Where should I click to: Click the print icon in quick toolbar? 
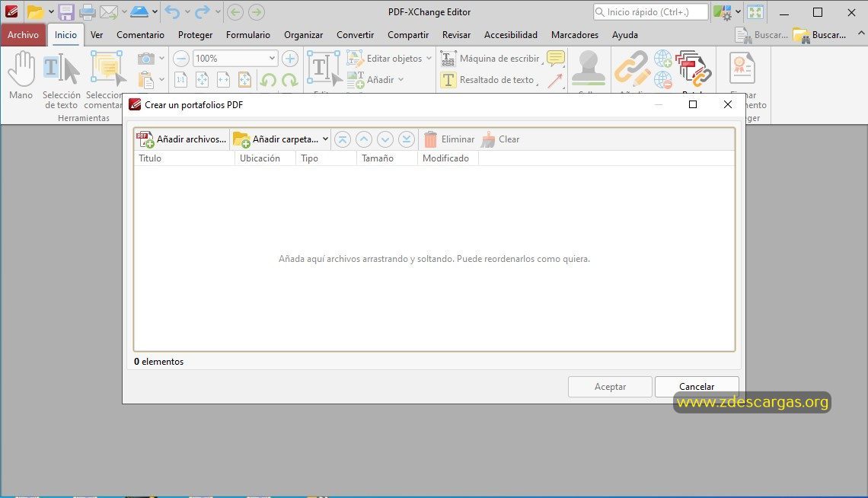[x=88, y=11]
